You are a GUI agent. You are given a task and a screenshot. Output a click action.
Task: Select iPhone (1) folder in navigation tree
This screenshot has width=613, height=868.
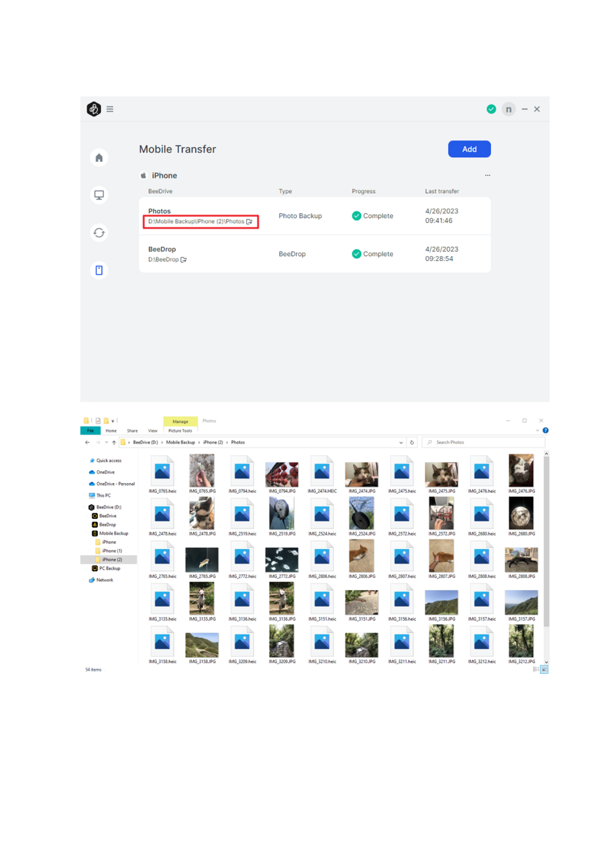click(x=112, y=551)
